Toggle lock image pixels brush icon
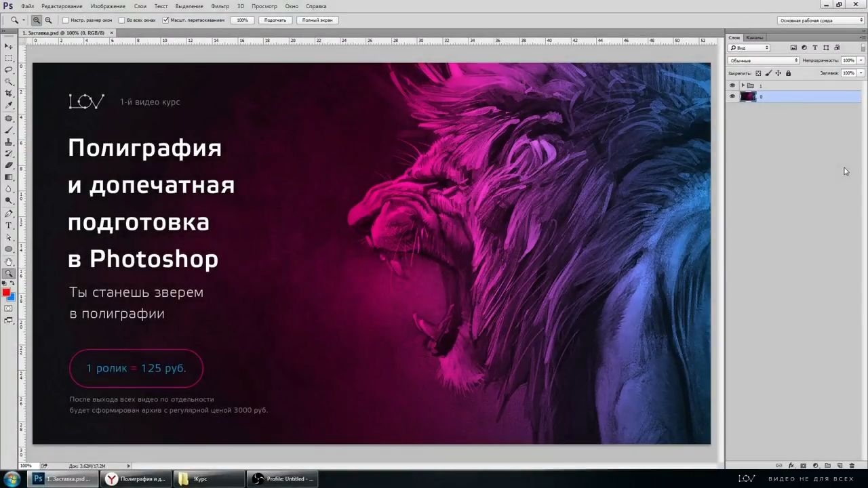Viewport: 868px width, 488px height. pos(768,73)
